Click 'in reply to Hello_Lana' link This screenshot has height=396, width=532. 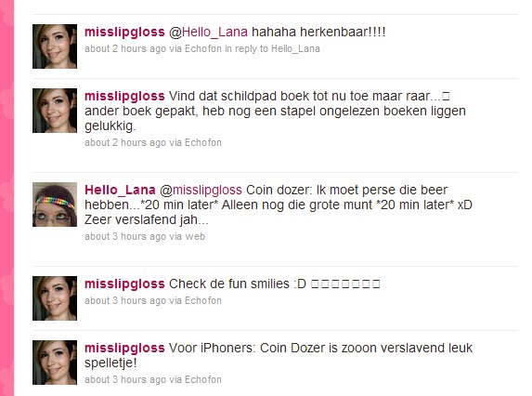[272, 49]
